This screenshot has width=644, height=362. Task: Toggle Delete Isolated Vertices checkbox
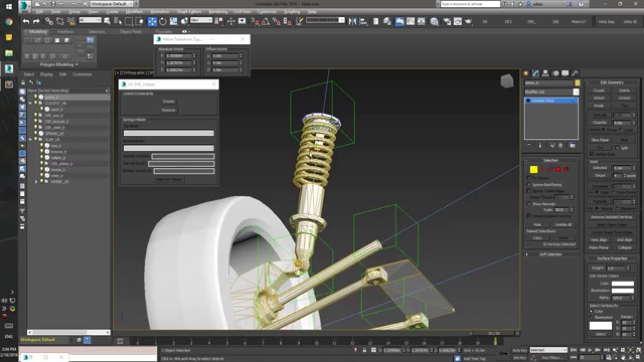click(529, 215)
